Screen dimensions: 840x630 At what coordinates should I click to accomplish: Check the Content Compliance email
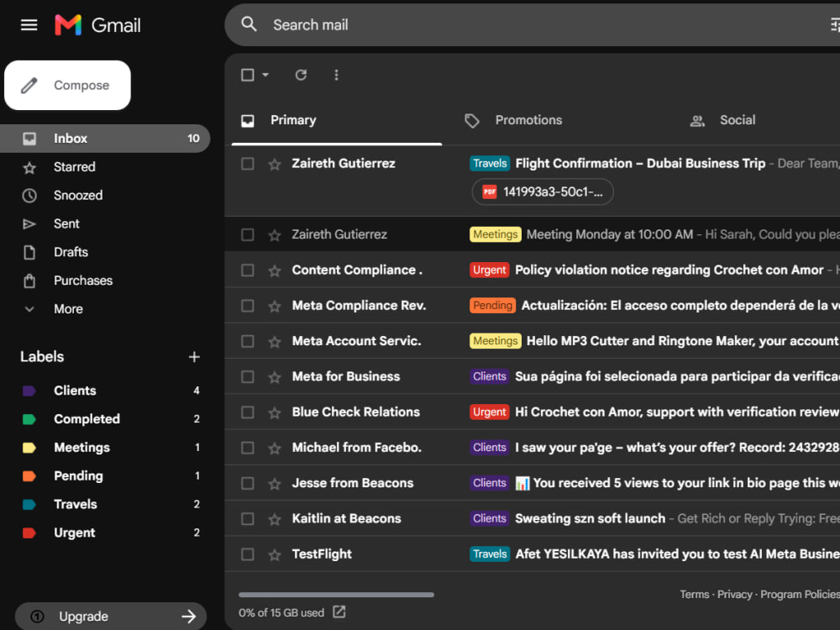[248, 270]
